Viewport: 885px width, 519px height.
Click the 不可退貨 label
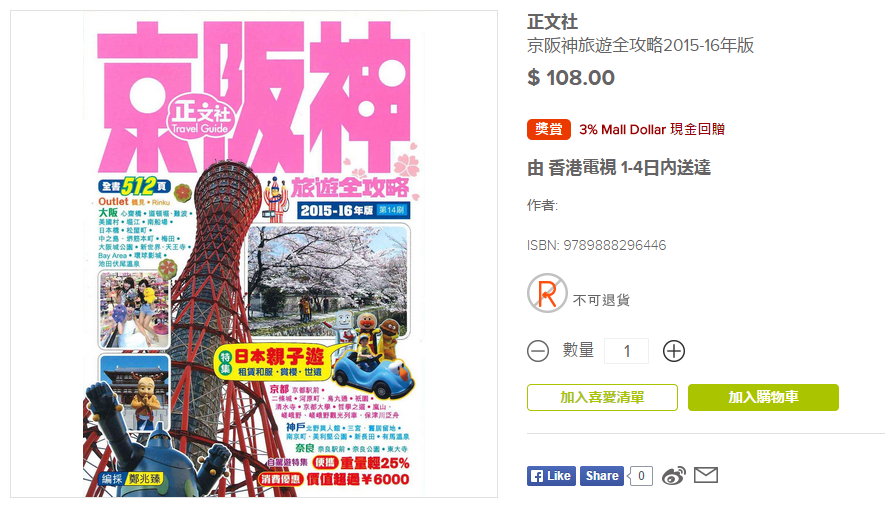601,300
